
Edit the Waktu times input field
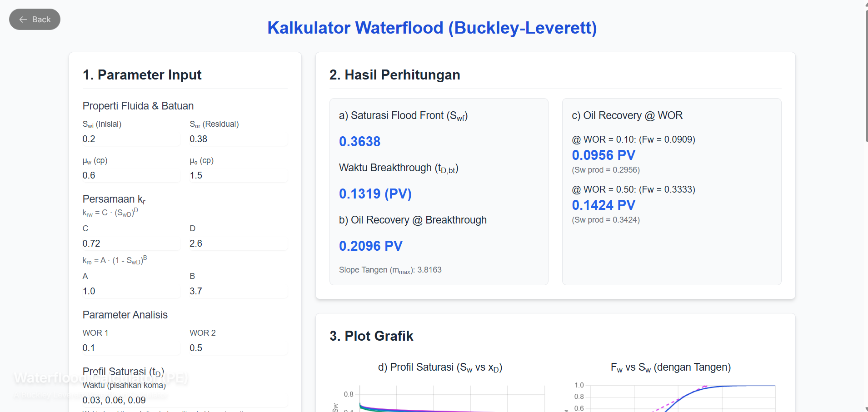pyautogui.click(x=185, y=400)
